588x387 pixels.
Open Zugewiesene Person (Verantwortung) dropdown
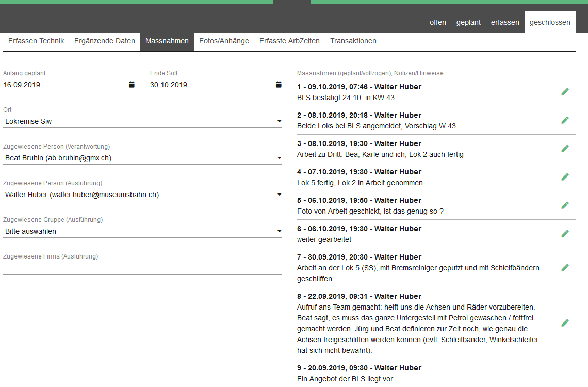279,158
